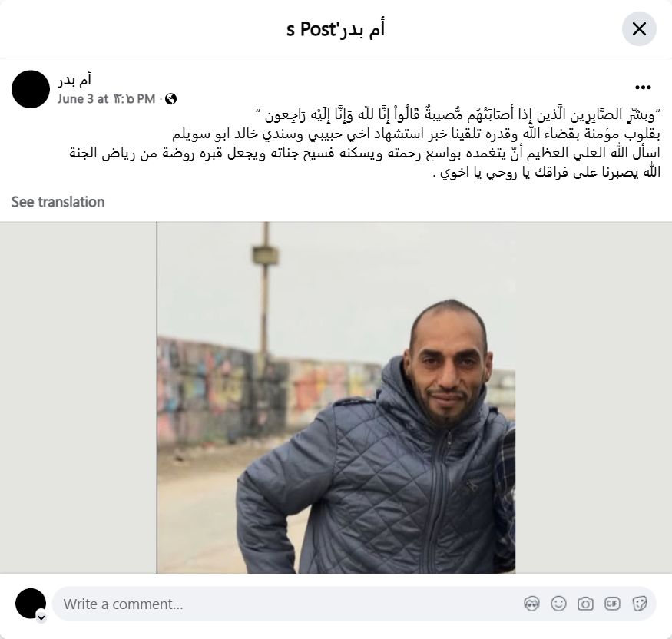Open the emoji picker in comment box

click(558, 604)
